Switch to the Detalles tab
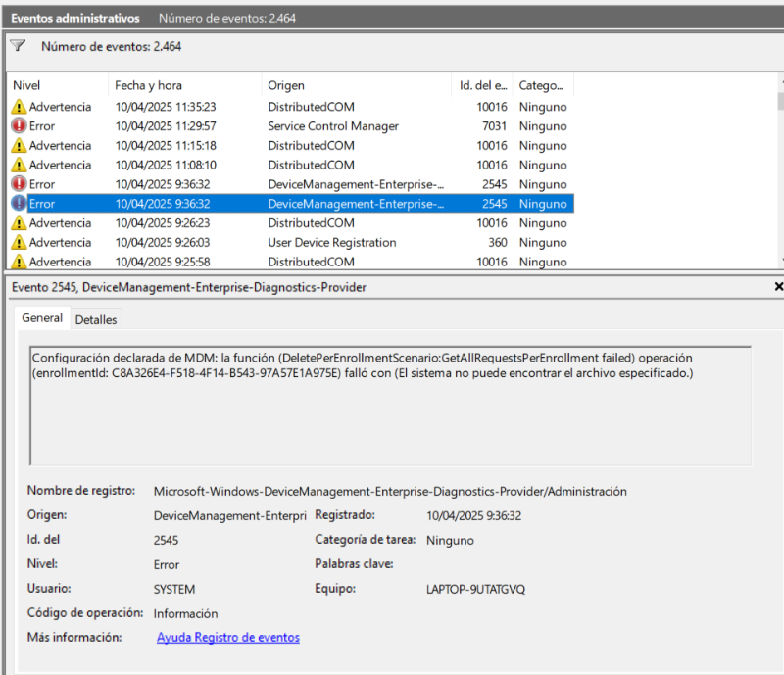This screenshot has height=675, width=784. 96,320
